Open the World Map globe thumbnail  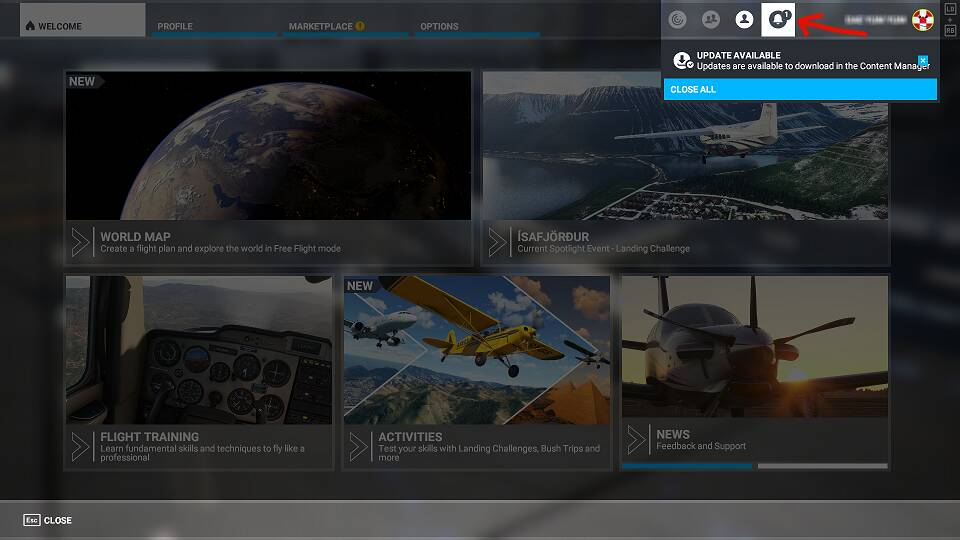[x=268, y=146]
